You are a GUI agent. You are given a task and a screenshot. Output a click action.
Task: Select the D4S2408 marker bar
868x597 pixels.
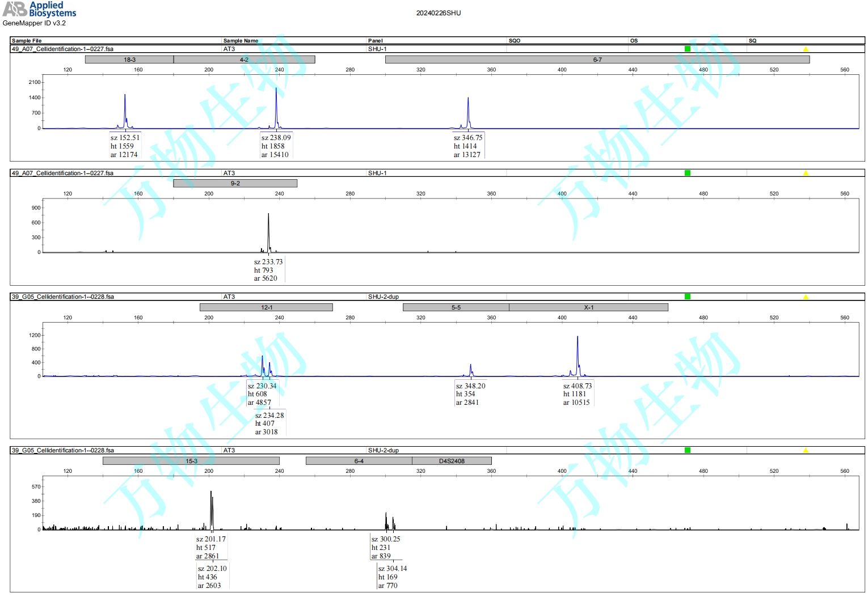click(x=452, y=461)
